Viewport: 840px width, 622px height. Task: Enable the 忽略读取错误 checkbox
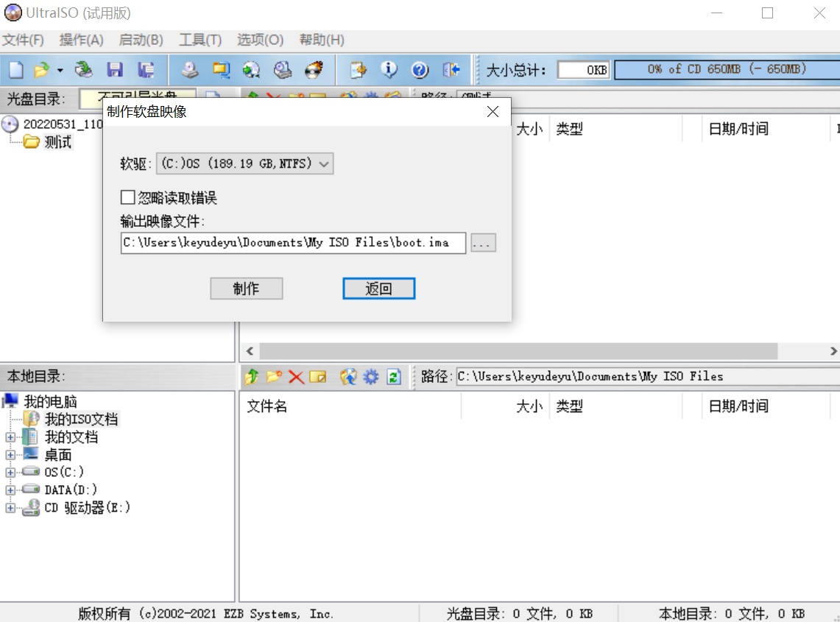tap(128, 197)
